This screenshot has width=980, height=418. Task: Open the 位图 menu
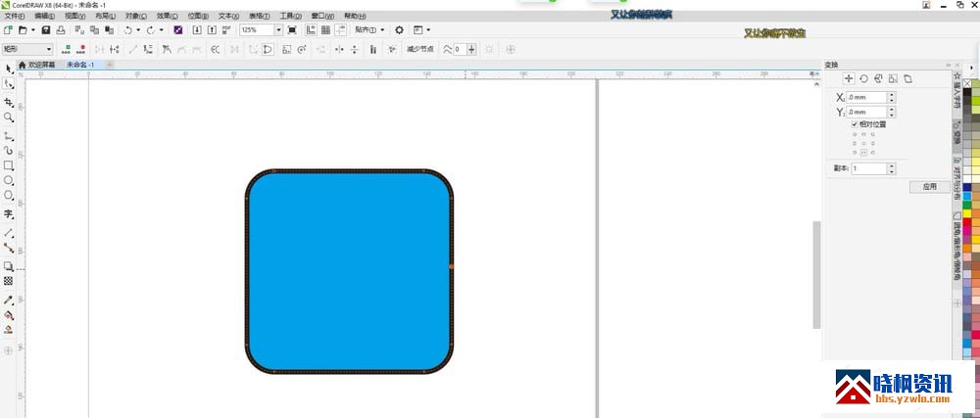pyautogui.click(x=198, y=16)
